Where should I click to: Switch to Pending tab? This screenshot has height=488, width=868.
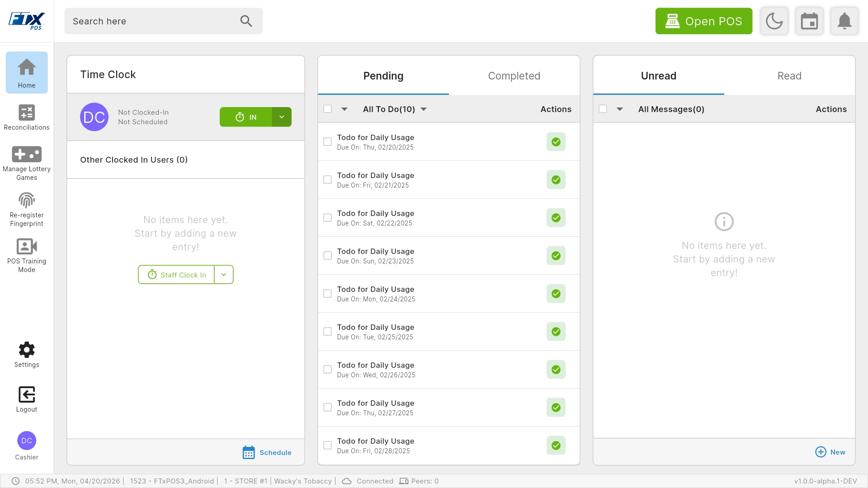tap(383, 75)
